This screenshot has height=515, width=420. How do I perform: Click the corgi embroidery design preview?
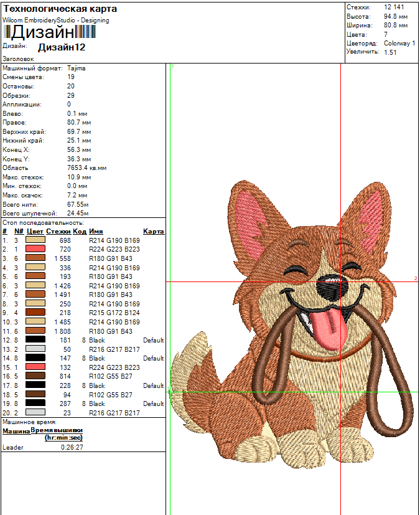(291, 324)
